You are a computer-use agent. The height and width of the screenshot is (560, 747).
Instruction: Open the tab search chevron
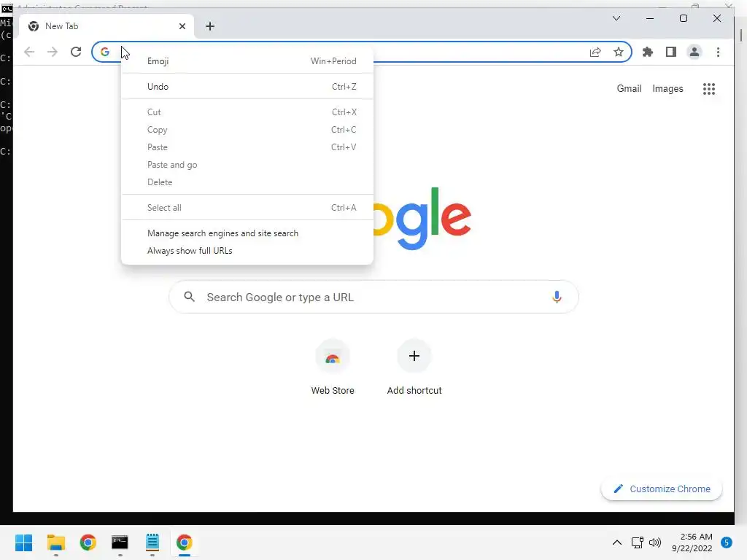616,18
